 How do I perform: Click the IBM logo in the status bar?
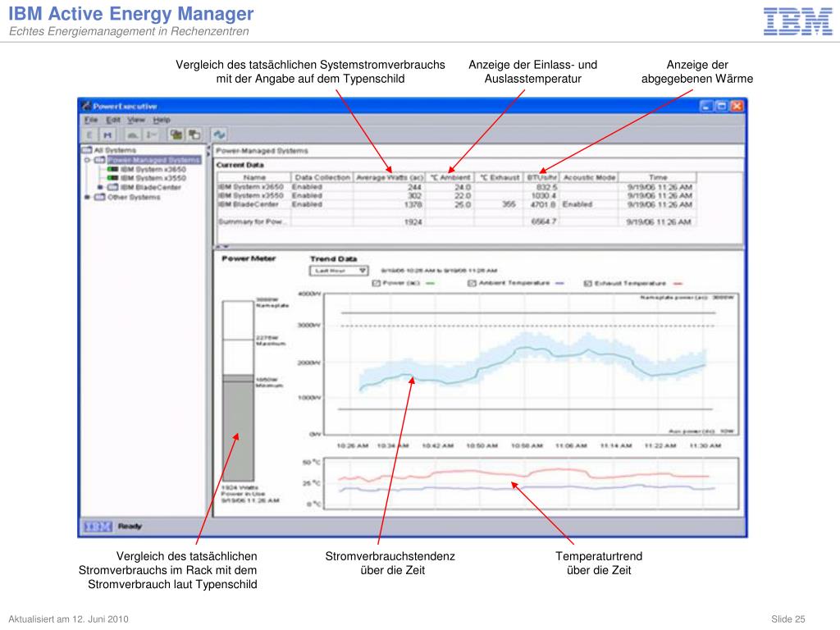(98, 527)
